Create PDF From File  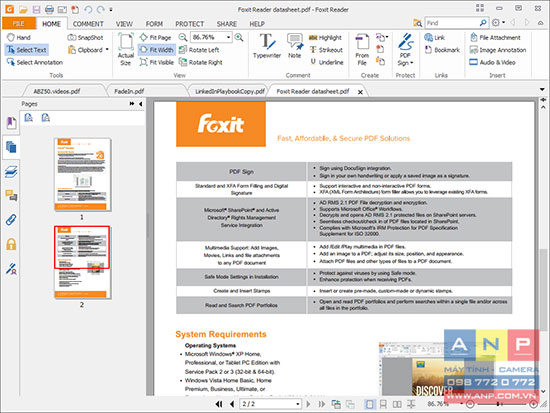click(362, 49)
